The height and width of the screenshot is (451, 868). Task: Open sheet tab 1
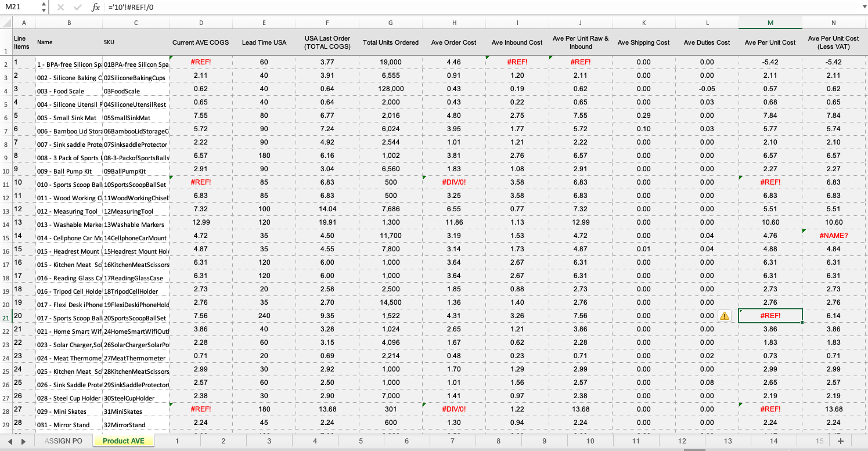177,441
